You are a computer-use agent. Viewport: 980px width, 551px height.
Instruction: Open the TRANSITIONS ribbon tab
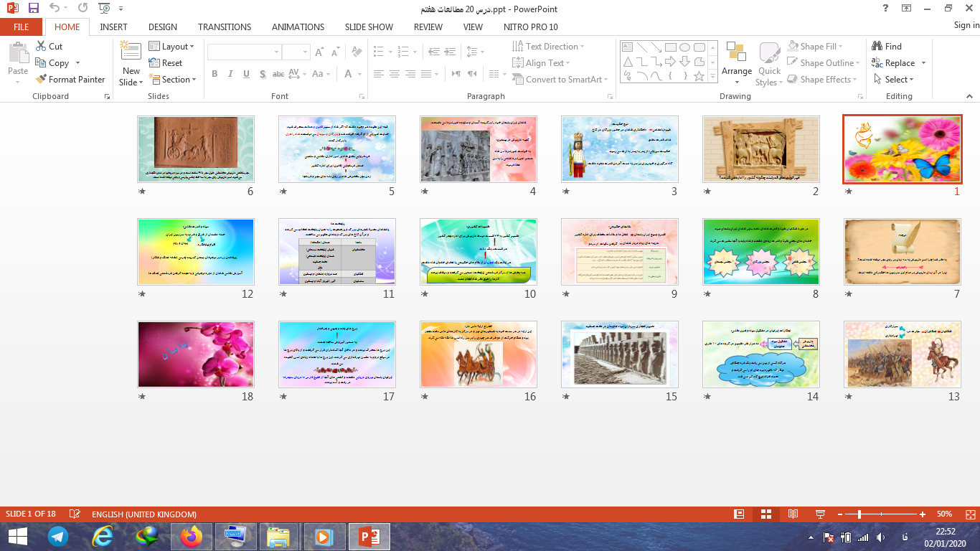point(225,27)
